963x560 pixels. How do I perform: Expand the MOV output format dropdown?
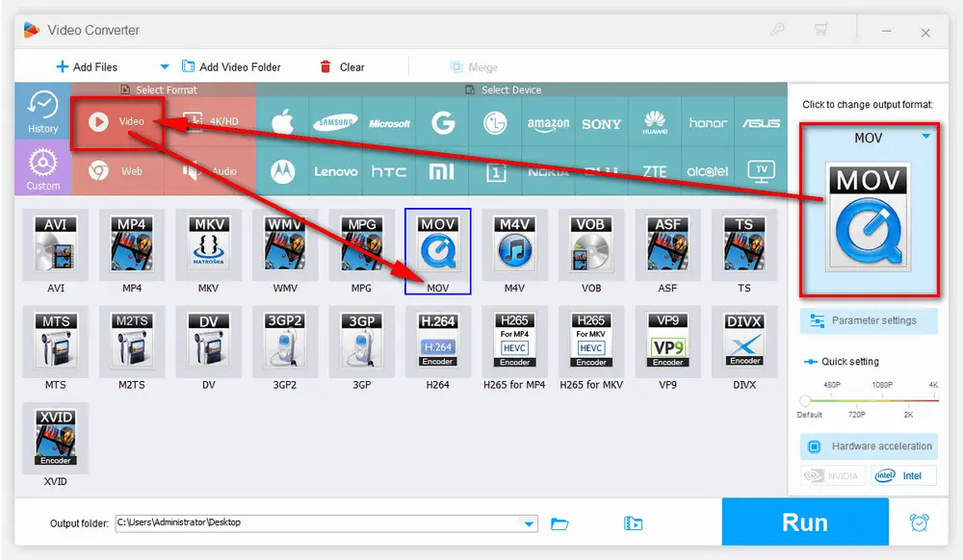[925, 138]
